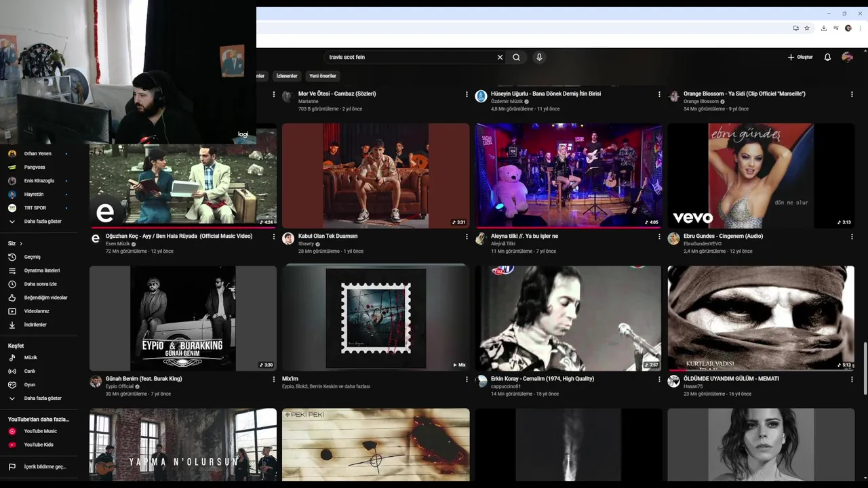The height and width of the screenshot is (488, 868).
Task: Open options for Hüseyin Uğurlu video
Action: click(659, 94)
